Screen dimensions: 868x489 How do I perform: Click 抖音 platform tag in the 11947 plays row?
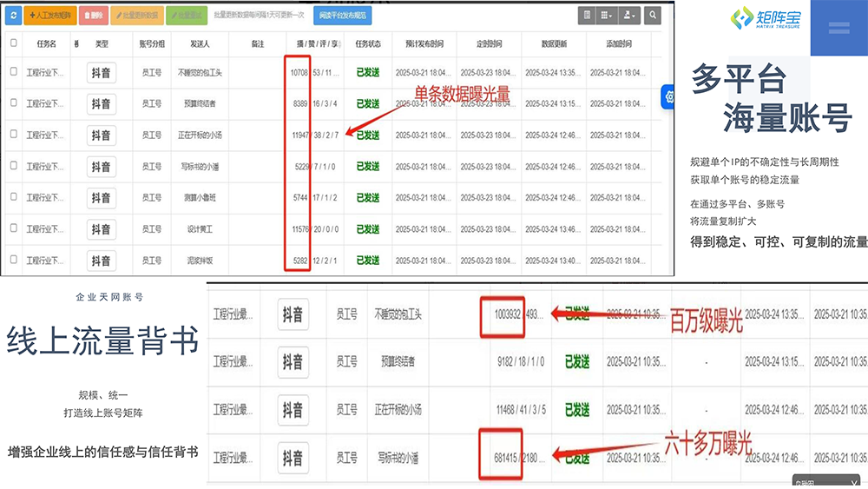[x=102, y=135]
